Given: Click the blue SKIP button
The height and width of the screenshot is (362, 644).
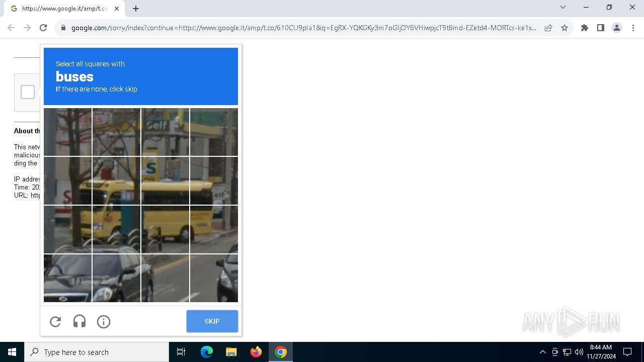Looking at the screenshot, I should pos(212,321).
